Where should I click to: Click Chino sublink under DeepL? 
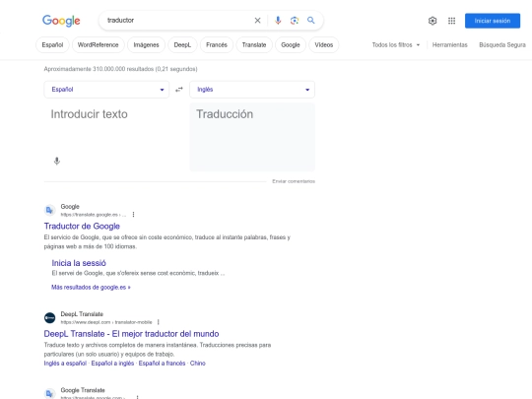coord(197,363)
